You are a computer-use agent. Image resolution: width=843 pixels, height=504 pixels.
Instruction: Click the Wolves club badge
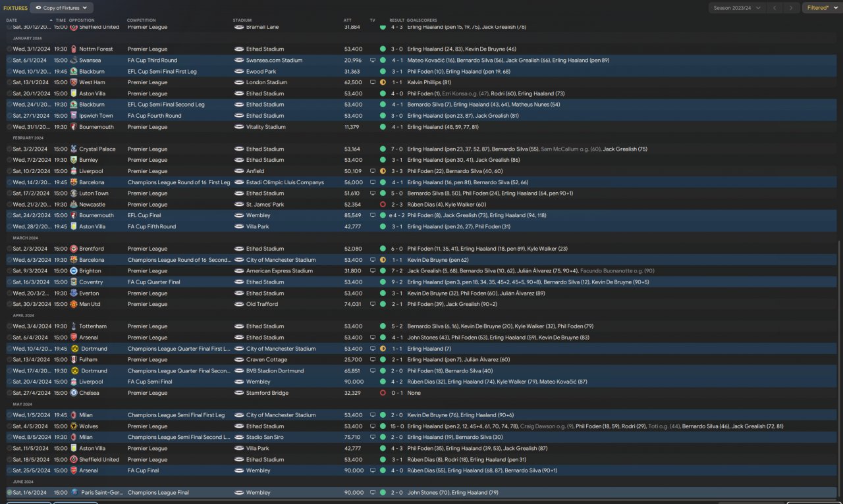(x=74, y=426)
